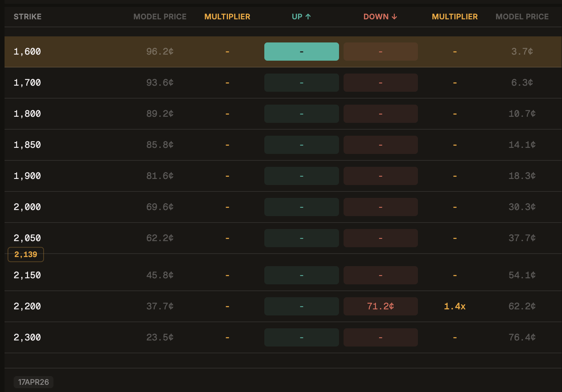Click the 93.6¢ model price
This screenshot has height=392, width=562.
click(x=160, y=83)
